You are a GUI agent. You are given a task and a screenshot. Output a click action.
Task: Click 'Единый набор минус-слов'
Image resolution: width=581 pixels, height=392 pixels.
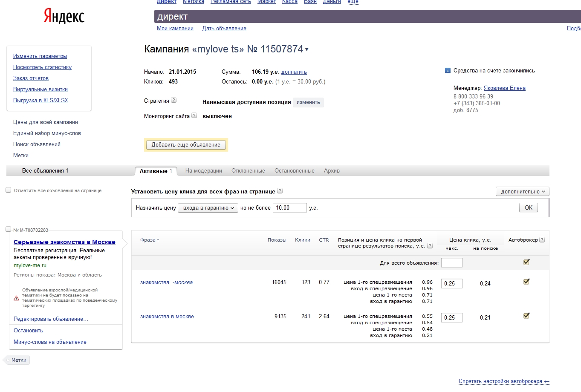(47, 133)
